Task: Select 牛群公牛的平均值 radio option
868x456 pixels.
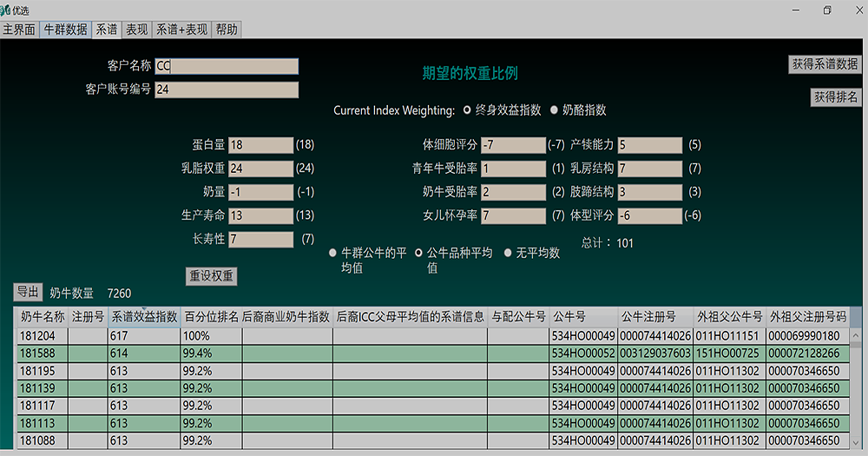Action: (x=332, y=253)
